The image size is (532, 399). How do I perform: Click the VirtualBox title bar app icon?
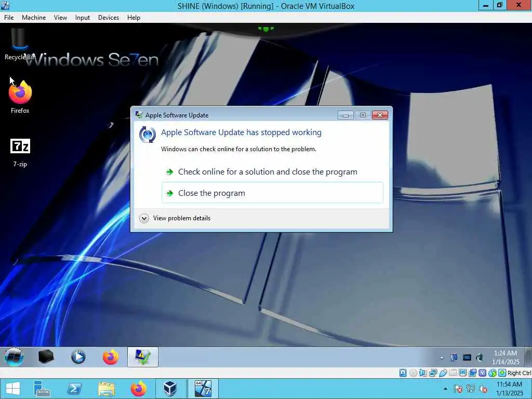coord(5,5)
